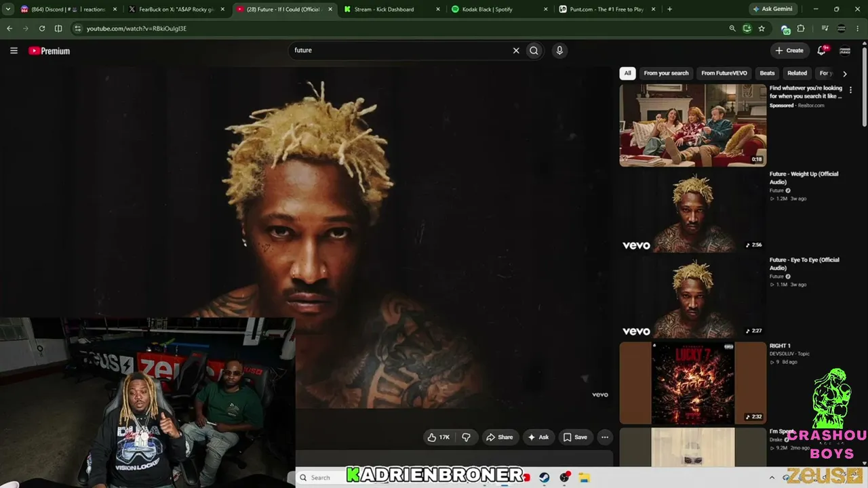Open browser zoom magnifier in address bar

732,28
